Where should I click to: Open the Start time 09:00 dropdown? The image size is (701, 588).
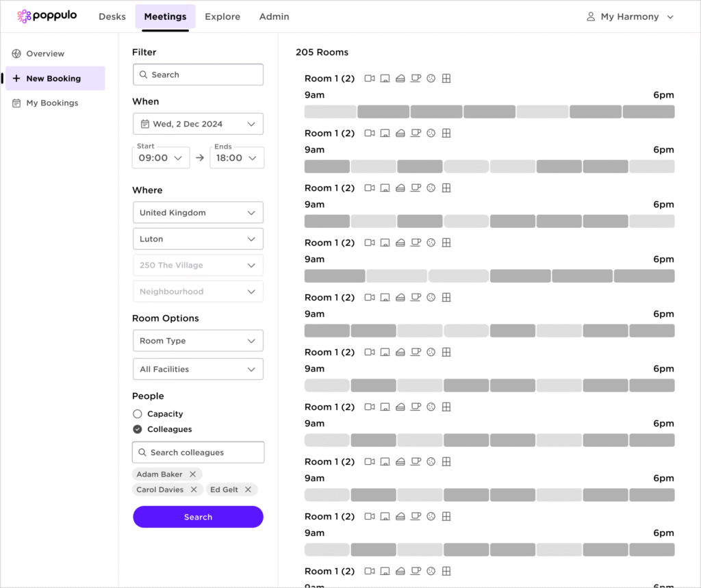click(161, 157)
